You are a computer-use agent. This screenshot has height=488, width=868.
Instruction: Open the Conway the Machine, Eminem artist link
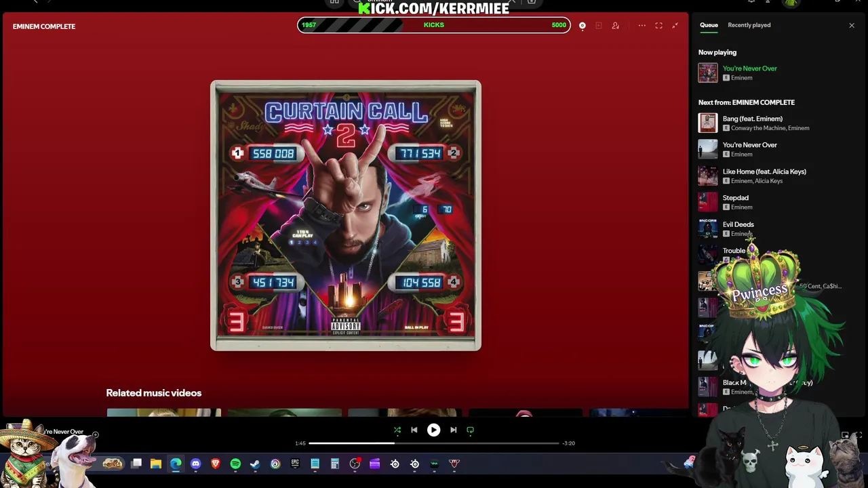coord(770,128)
